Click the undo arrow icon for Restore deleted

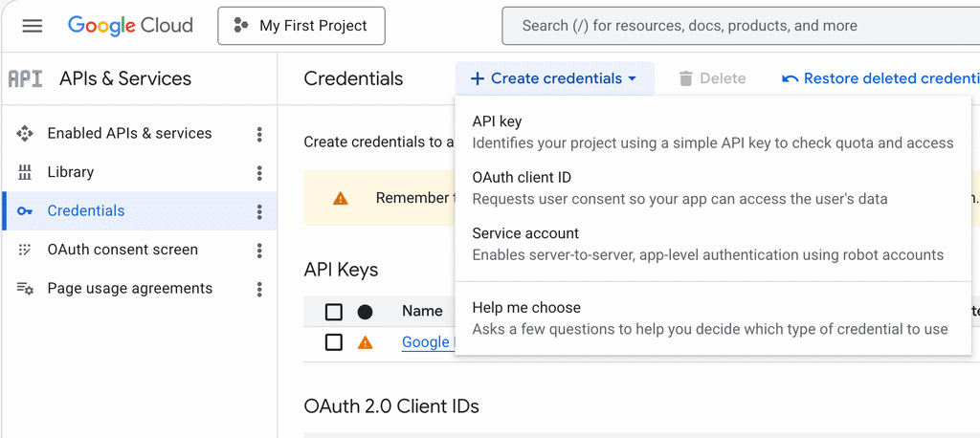tap(790, 78)
